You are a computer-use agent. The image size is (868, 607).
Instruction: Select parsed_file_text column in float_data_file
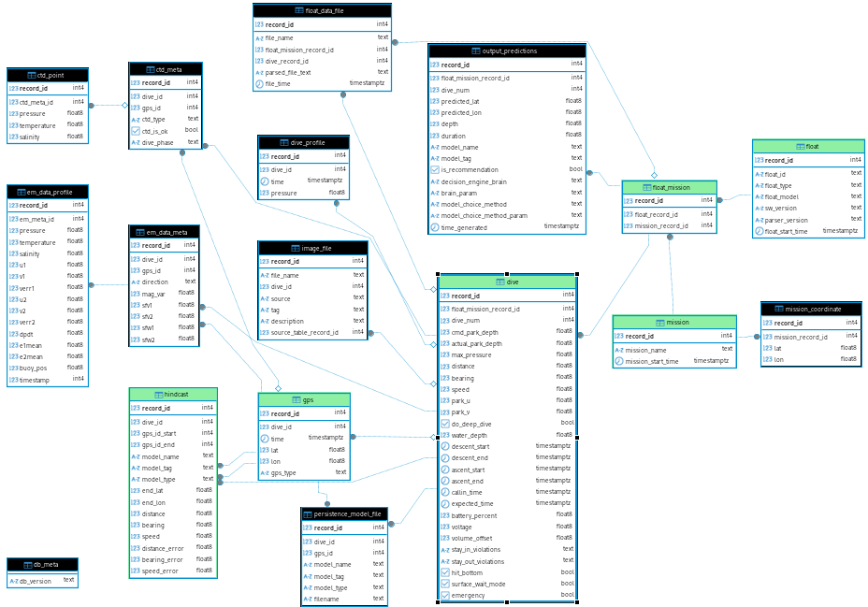coord(322,73)
